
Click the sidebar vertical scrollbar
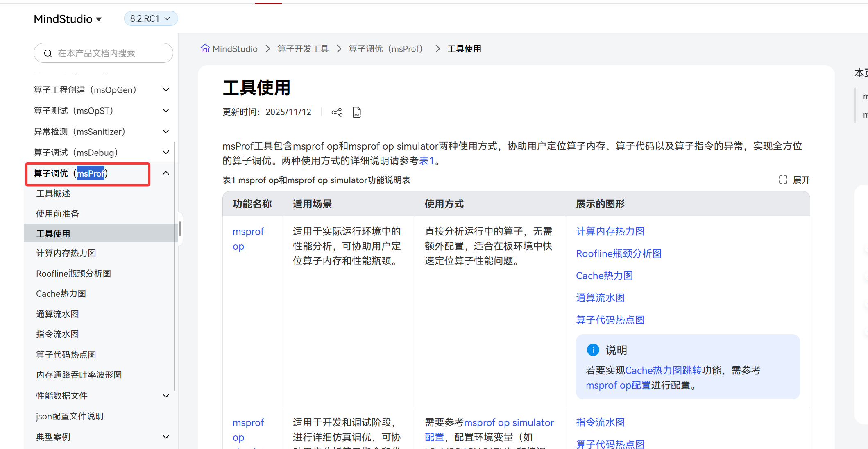click(x=175, y=267)
